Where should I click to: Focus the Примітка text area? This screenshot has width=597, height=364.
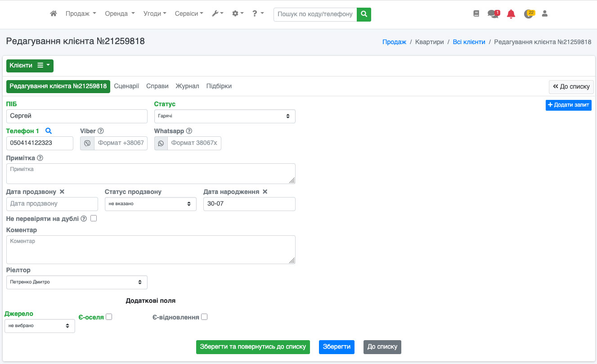pos(151,174)
